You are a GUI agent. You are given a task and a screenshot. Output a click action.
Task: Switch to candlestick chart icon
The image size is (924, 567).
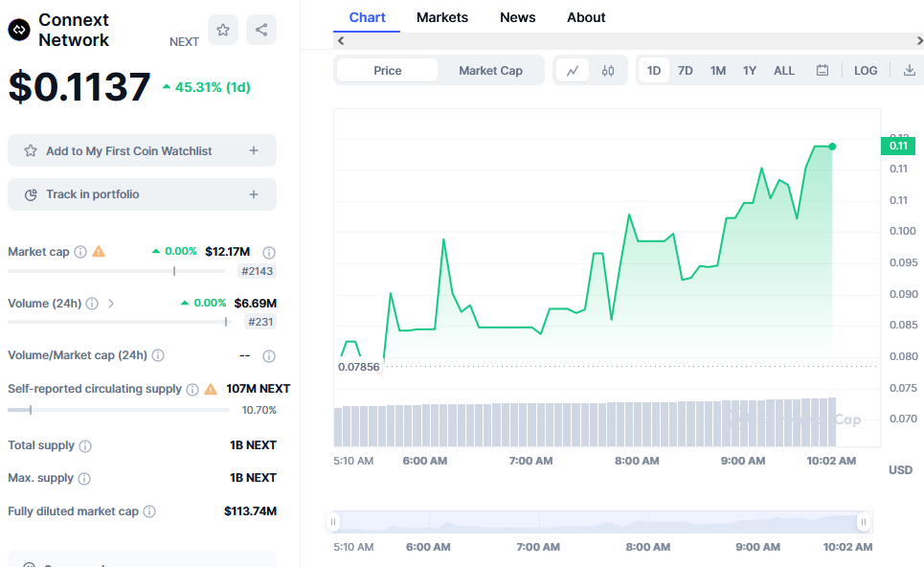click(x=608, y=71)
